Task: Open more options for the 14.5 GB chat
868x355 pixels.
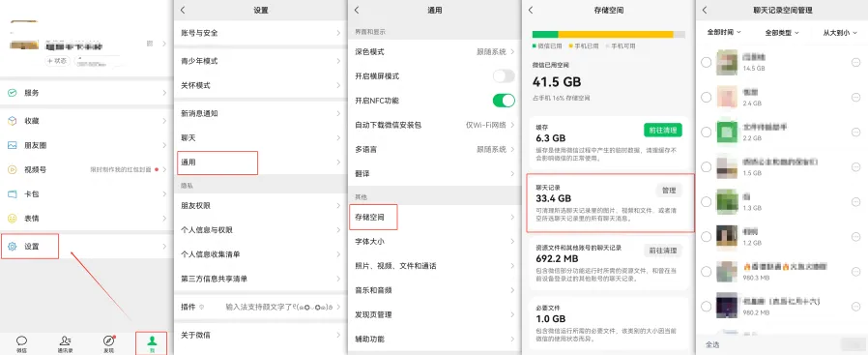Action: pos(855,63)
